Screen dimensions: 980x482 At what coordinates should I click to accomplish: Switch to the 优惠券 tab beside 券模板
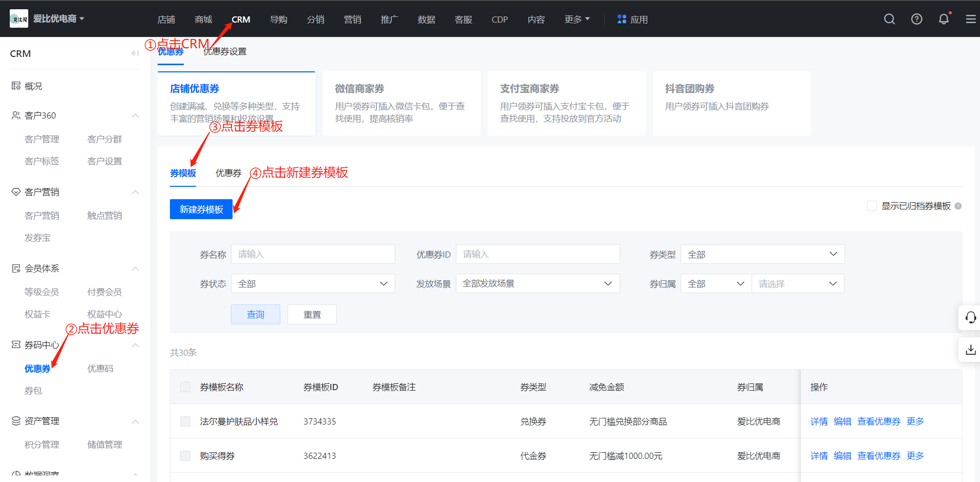tap(228, 173)
